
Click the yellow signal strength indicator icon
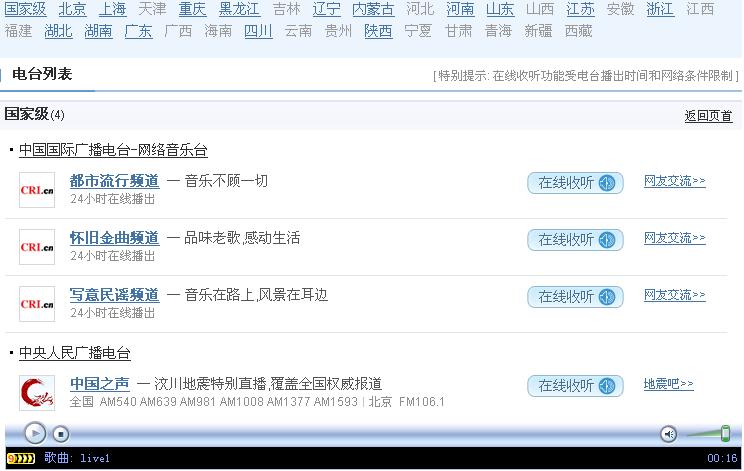(x=21, y=458)
